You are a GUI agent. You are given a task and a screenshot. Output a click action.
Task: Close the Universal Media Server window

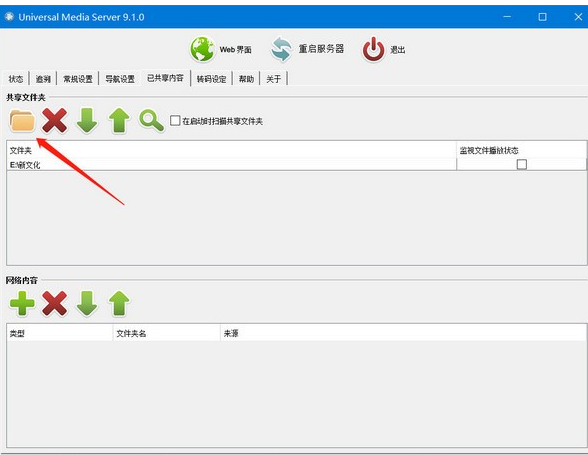(x=578, y=17)
